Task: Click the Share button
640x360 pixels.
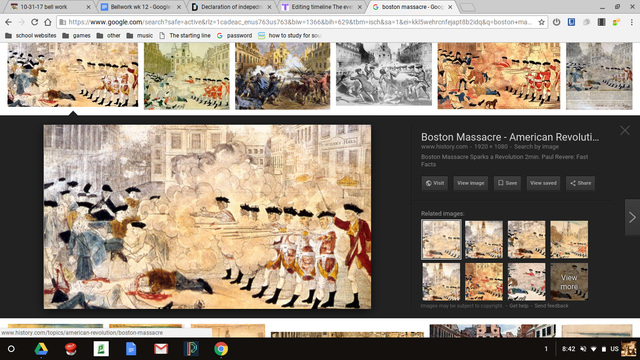Action: coord(580,183)
